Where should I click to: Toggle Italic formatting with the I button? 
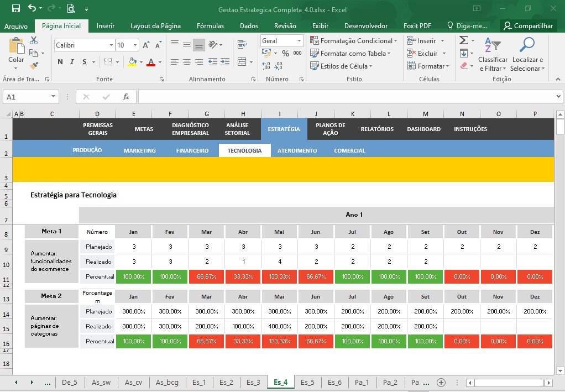[72, 62]
